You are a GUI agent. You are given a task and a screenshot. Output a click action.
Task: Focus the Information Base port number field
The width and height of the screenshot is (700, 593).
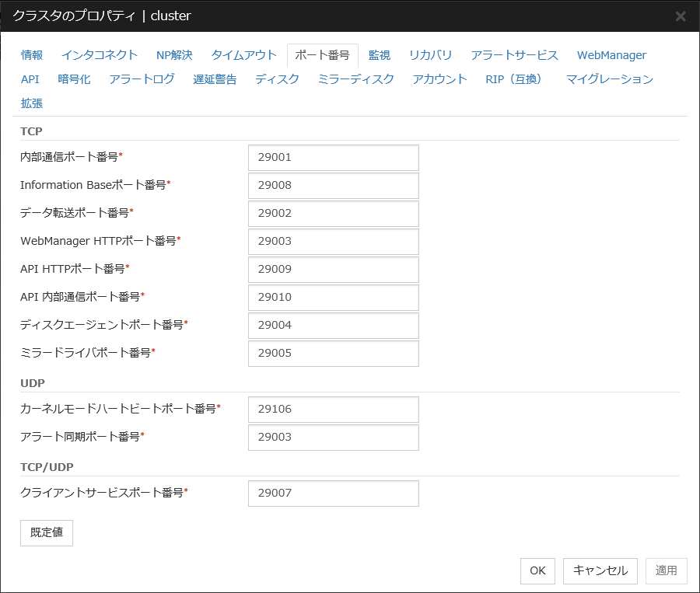(333, 185)
